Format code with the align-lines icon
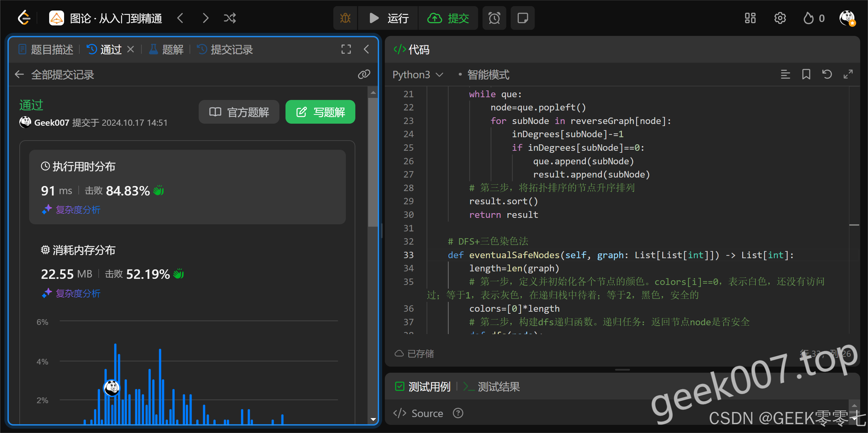 pyautogui.click(x=785, y=74)
